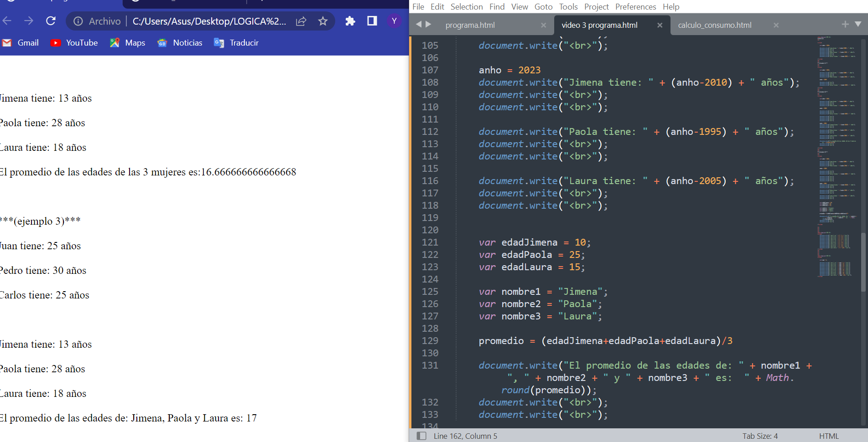The height and width of the screenshot is (442, 868).
Task: Close the programa.html tab
Action: click(543, 25)
